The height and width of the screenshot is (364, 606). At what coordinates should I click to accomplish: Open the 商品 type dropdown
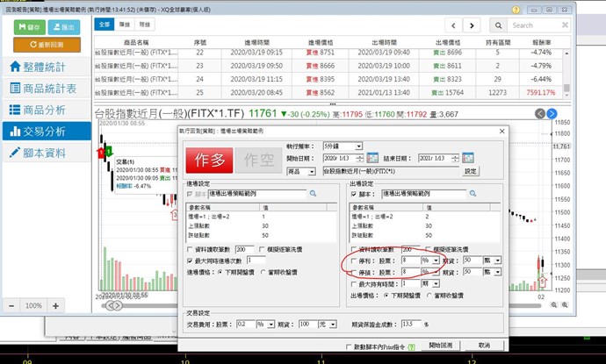pyautogui.click(x=311, y=171)
